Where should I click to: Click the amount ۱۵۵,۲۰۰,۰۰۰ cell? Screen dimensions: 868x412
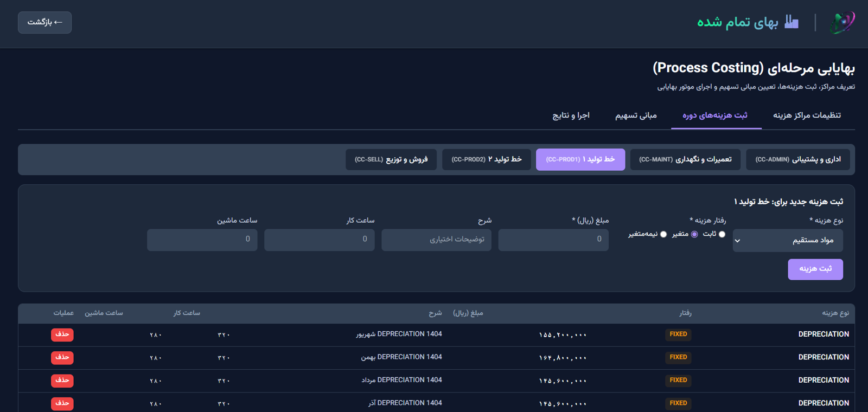click(563, 335)
